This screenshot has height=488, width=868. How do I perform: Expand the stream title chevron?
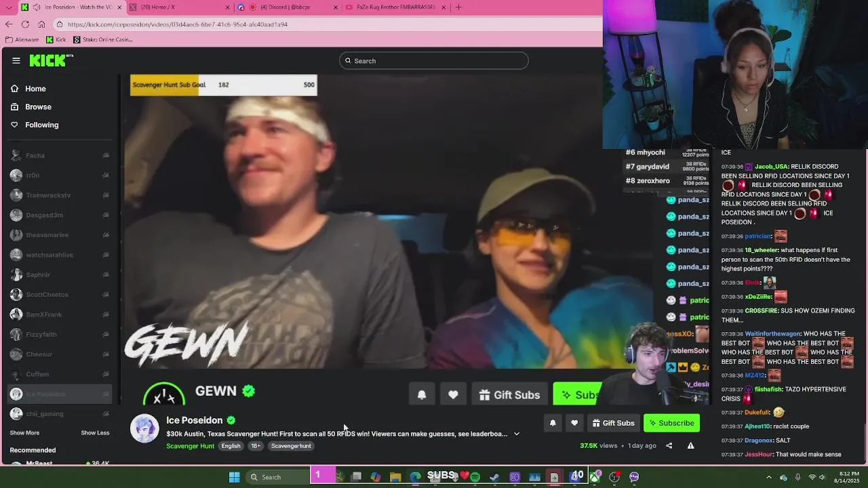pyautogui.click(x=517, y=434)
